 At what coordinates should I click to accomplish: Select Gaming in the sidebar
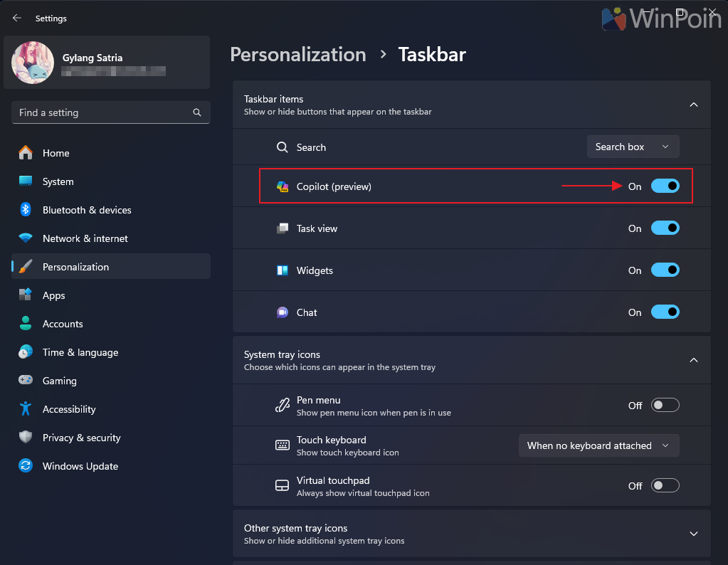click(111, 381)
